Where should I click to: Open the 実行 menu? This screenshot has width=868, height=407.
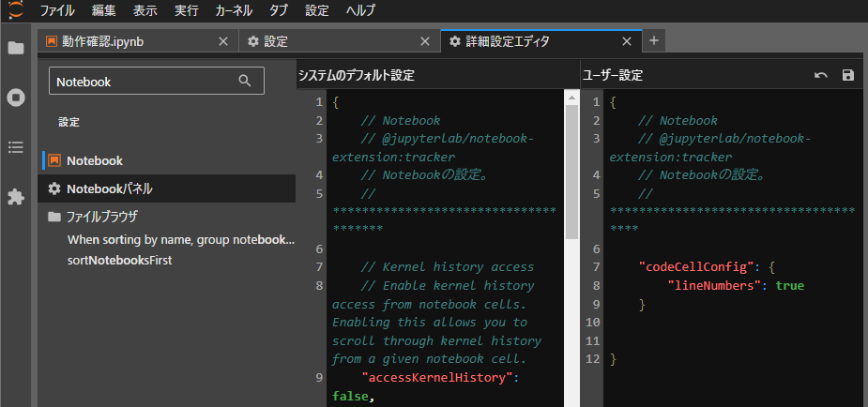(187, 10)
